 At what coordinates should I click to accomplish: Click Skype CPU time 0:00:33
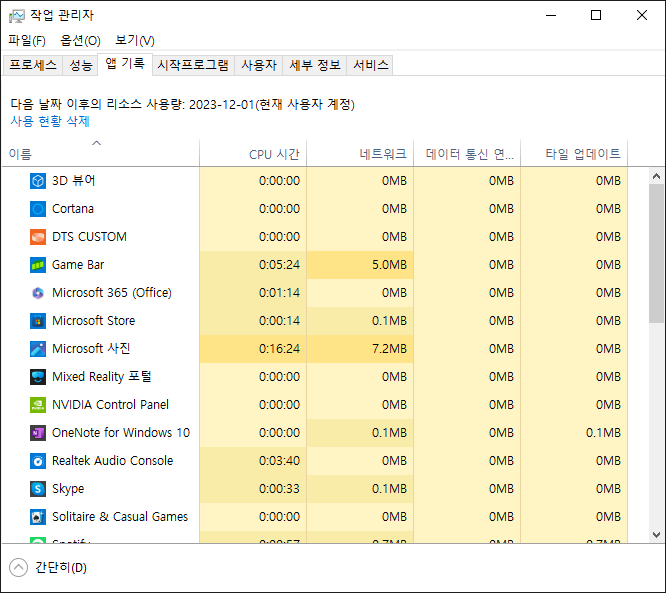coord(279,489)
